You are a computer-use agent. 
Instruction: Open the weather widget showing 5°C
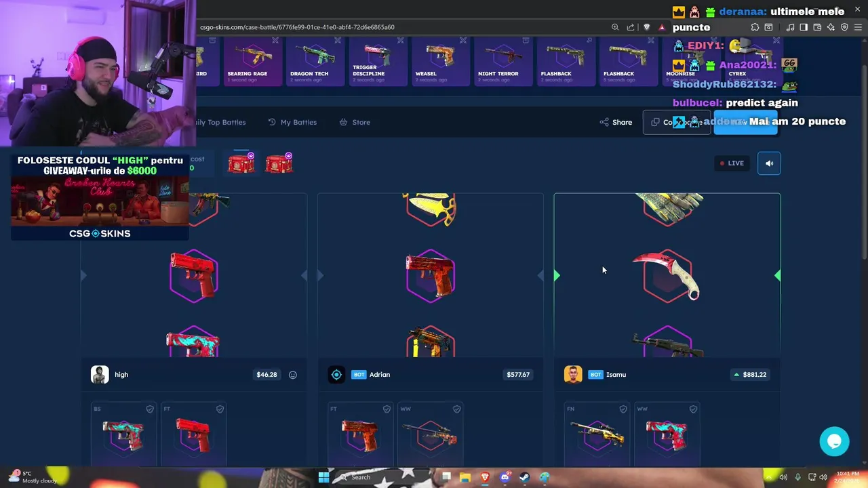(32, 477)
